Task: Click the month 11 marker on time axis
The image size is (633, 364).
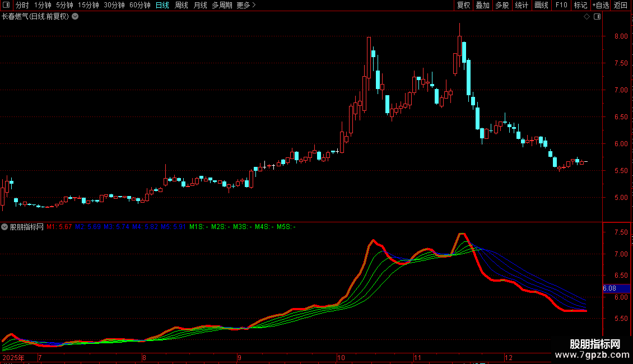Action: 417,357
